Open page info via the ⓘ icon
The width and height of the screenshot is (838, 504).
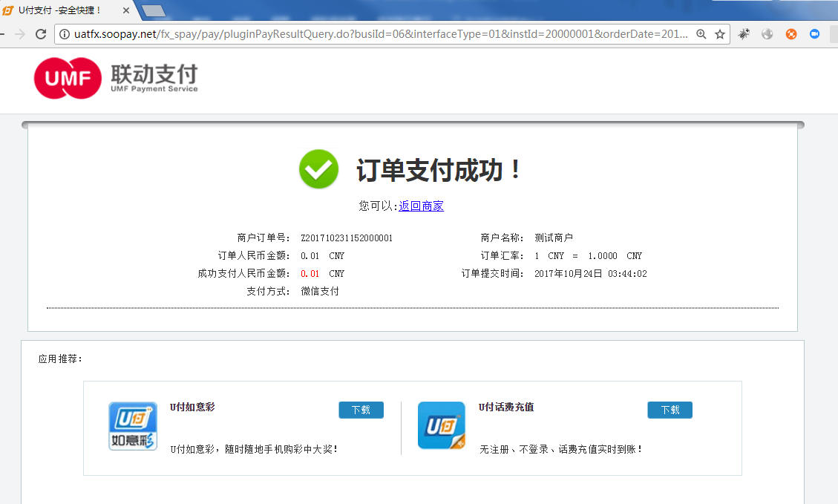click(65, 33)
